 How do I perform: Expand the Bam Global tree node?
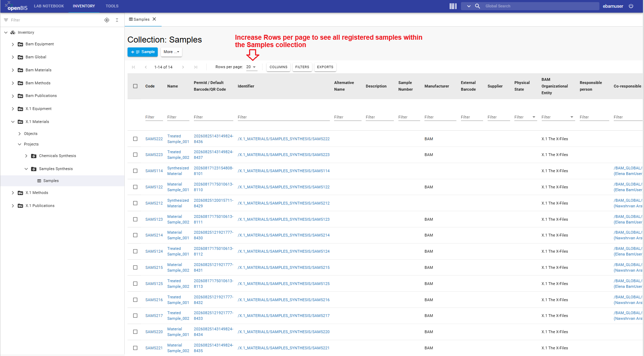[13, 57]
